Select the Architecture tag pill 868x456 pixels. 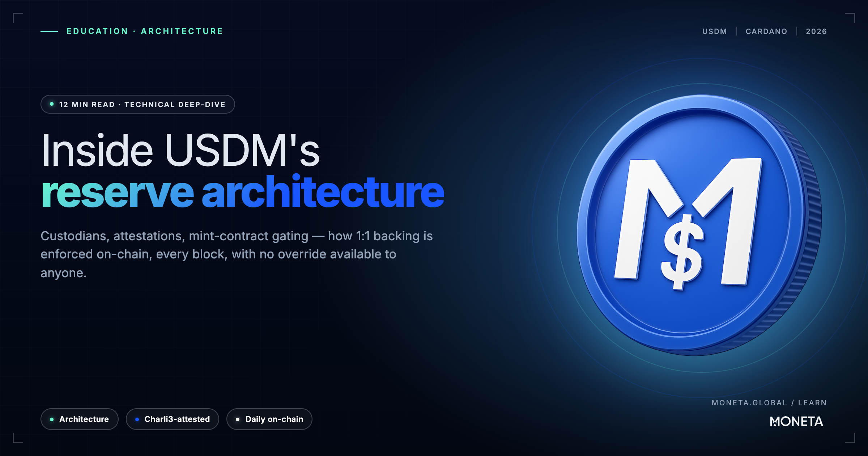(x=80, y=419)
